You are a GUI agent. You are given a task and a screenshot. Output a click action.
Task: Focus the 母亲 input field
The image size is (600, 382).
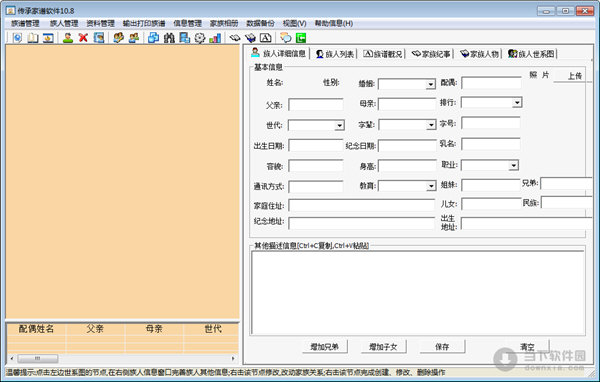[x=407, y=104]
